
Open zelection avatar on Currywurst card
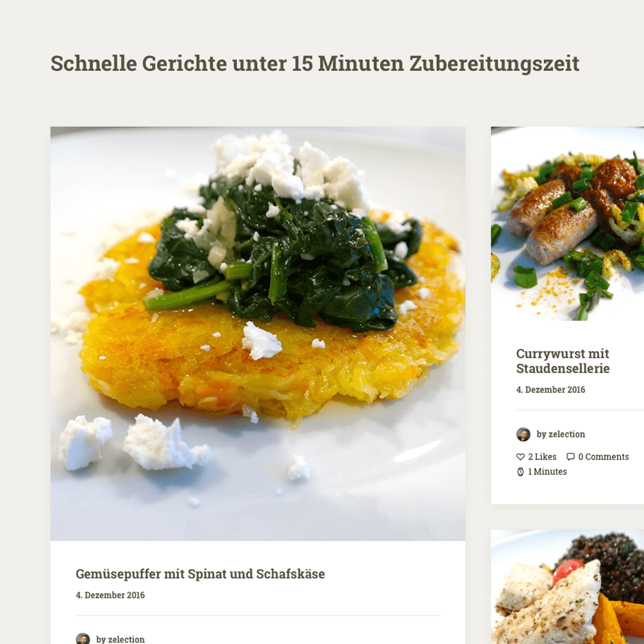pyautogui.click(x=523, y=434)
